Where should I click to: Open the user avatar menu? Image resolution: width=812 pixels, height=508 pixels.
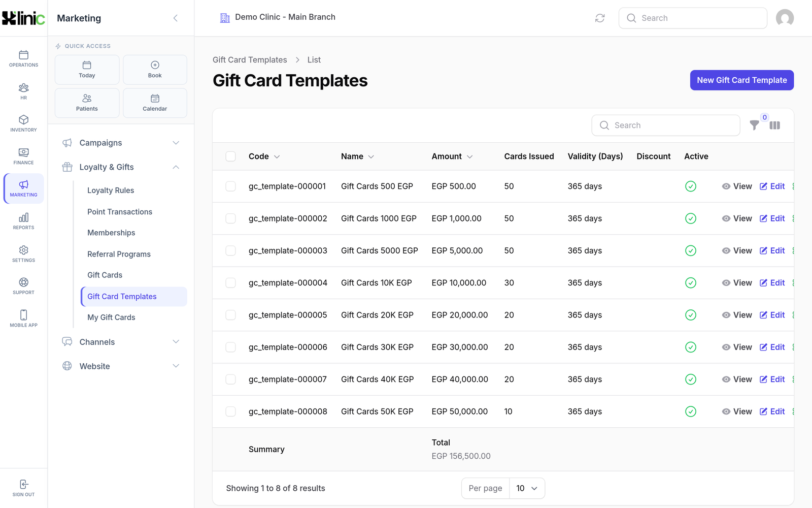785,18
